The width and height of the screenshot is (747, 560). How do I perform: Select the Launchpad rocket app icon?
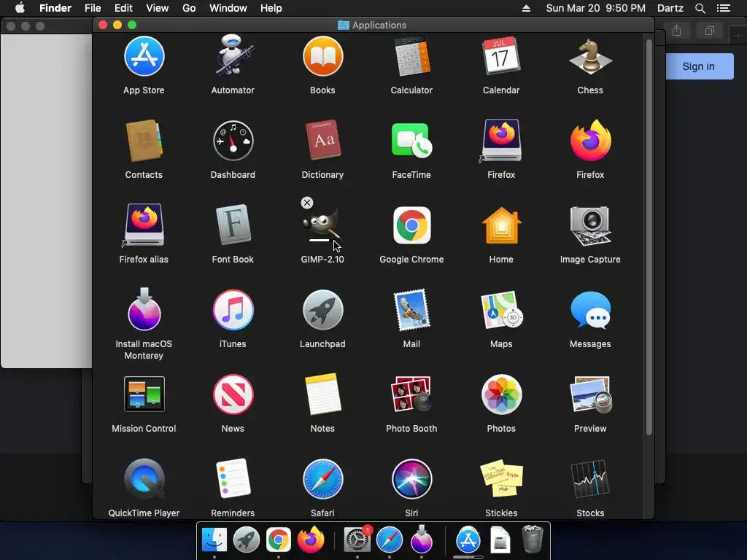(322, 310)
